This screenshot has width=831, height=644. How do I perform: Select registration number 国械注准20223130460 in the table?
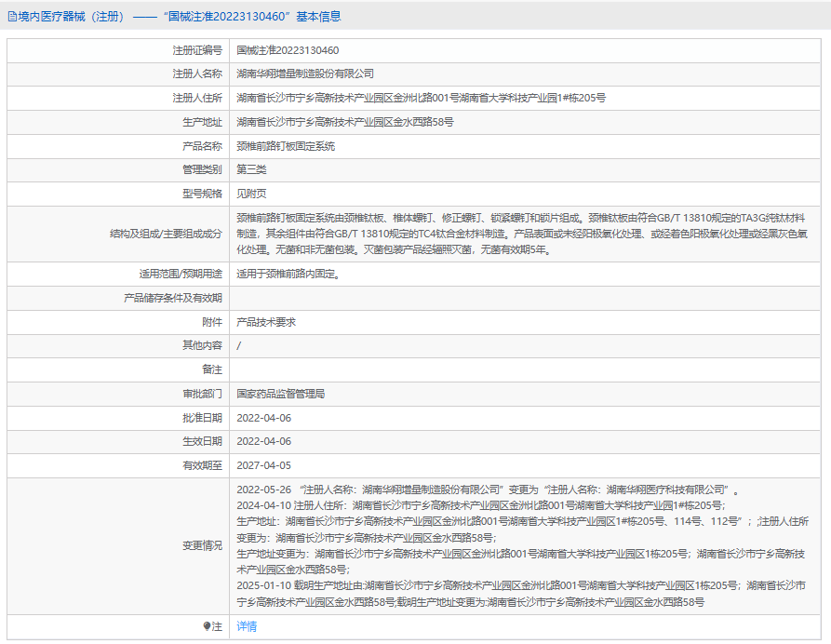288,50
